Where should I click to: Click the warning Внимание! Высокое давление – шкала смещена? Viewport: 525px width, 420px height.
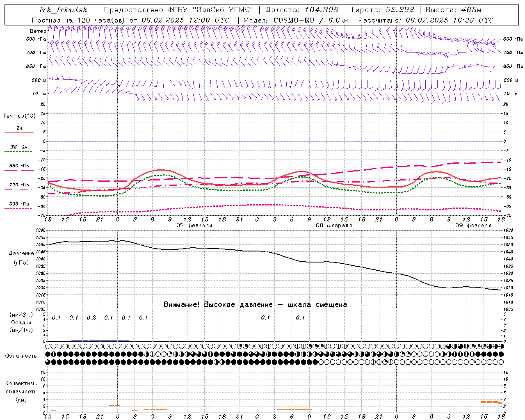[255, 304]
